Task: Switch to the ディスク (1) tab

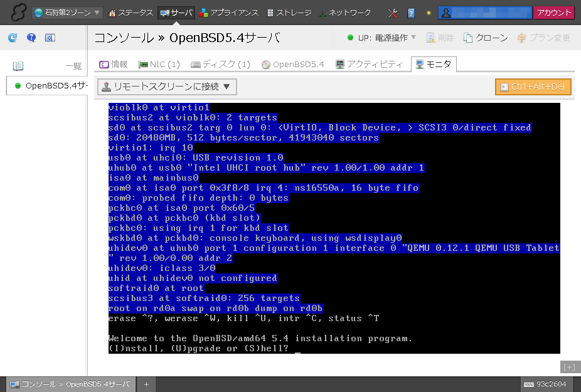Action: click(x=221, y=64)
